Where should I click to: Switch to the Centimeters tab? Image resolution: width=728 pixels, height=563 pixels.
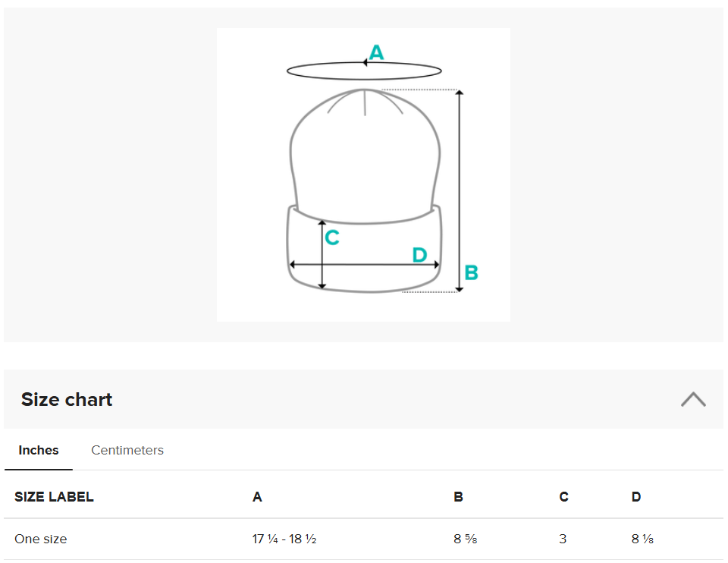[x=127, y=450]
